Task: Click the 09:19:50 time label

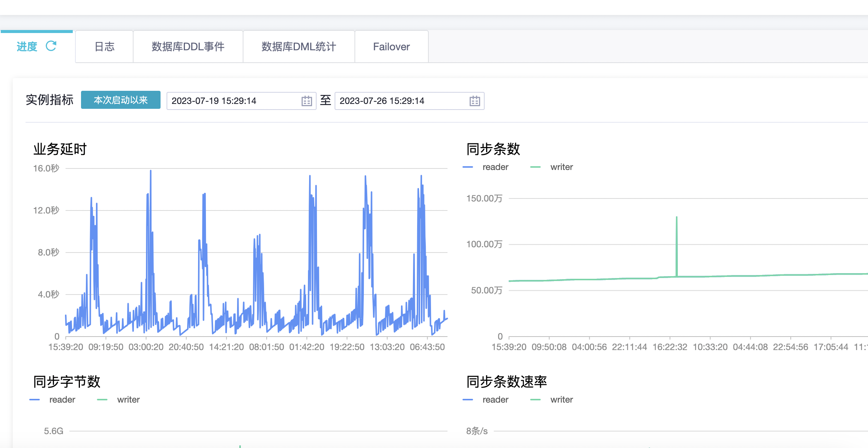Action: [106, 347]
